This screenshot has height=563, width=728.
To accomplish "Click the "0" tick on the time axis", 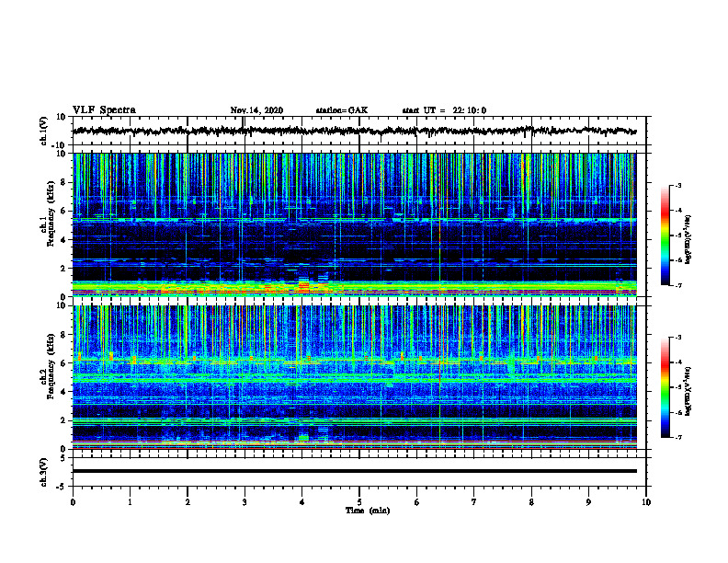I will (x=73, y=502).
